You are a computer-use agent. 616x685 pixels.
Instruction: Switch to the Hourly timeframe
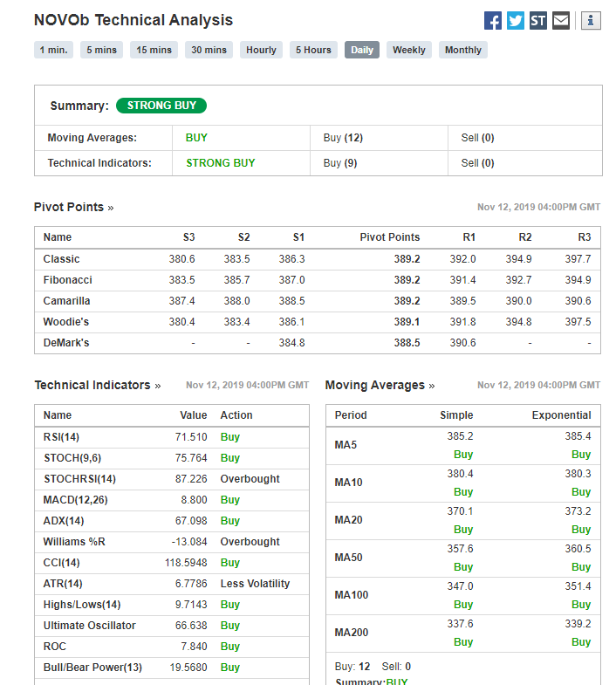coord(261,50)
